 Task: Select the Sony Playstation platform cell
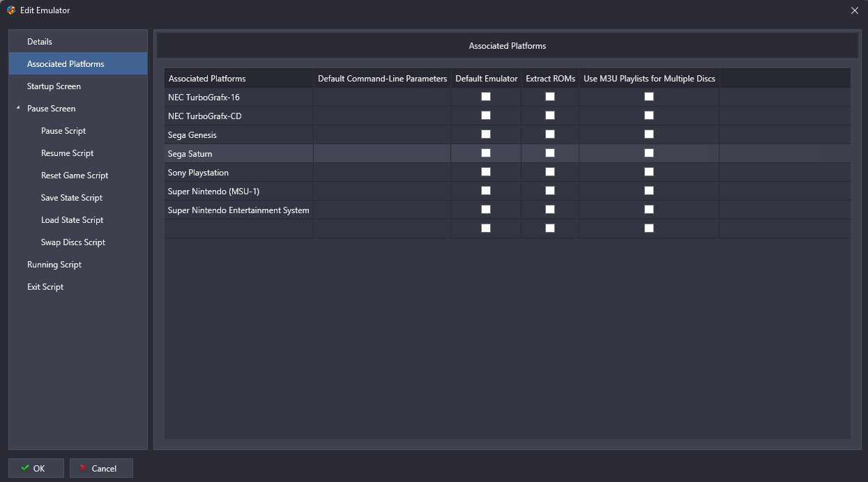[x=239, y=172]
